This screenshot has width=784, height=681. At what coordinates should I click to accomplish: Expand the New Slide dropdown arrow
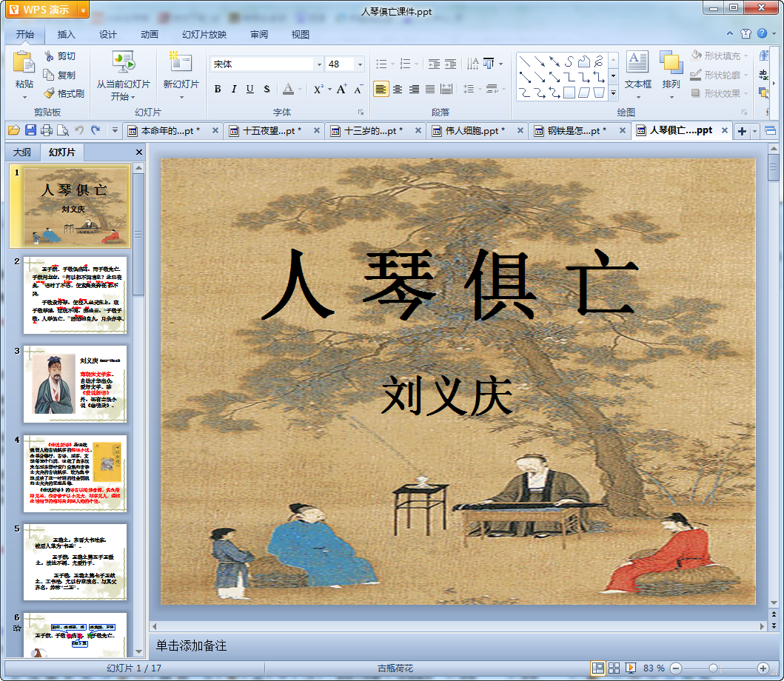181,97
